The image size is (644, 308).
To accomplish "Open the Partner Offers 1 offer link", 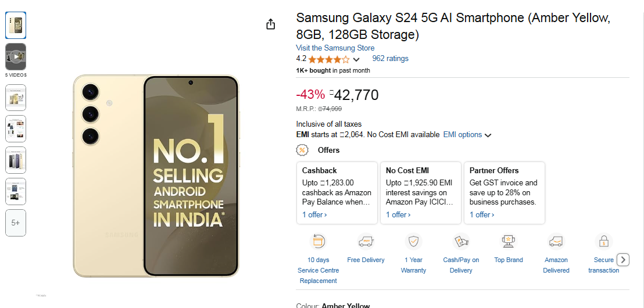I will [x=482, y=214].
